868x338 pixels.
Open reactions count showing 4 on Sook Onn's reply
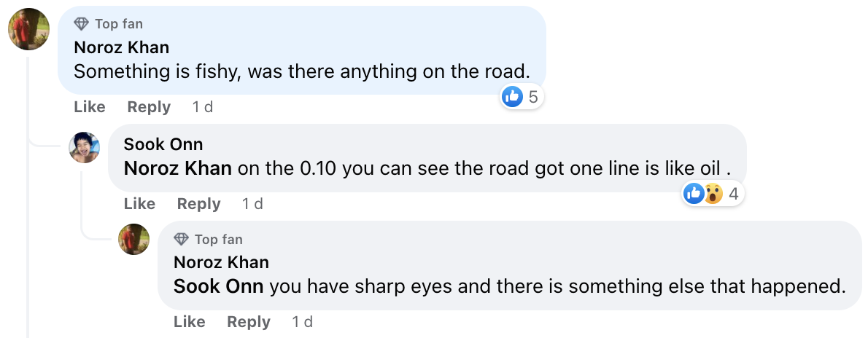coord(734,193)
